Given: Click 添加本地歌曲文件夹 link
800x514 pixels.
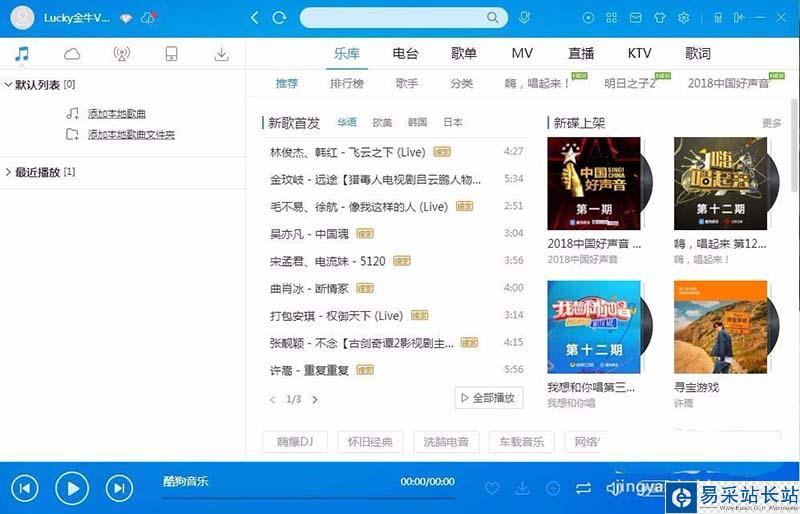Looking at the screenshot, I should (x=131, y=135).
